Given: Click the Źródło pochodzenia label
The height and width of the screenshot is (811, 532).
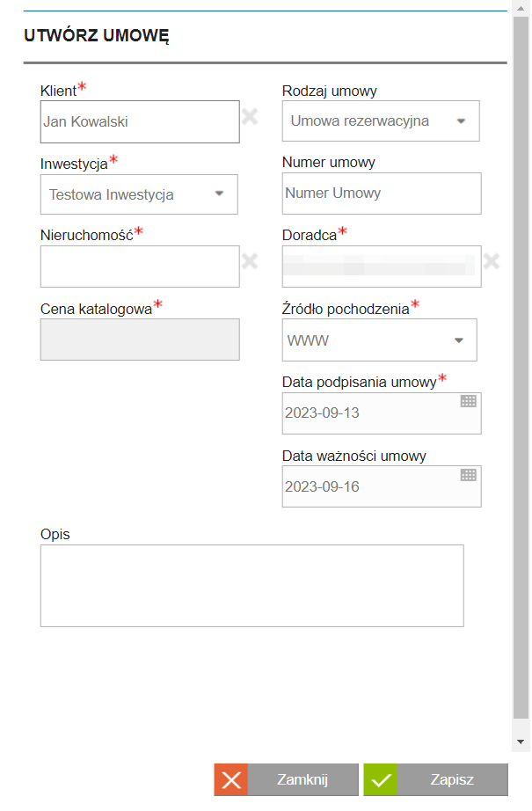Looking at the screenshot, I should pos(346,309).
